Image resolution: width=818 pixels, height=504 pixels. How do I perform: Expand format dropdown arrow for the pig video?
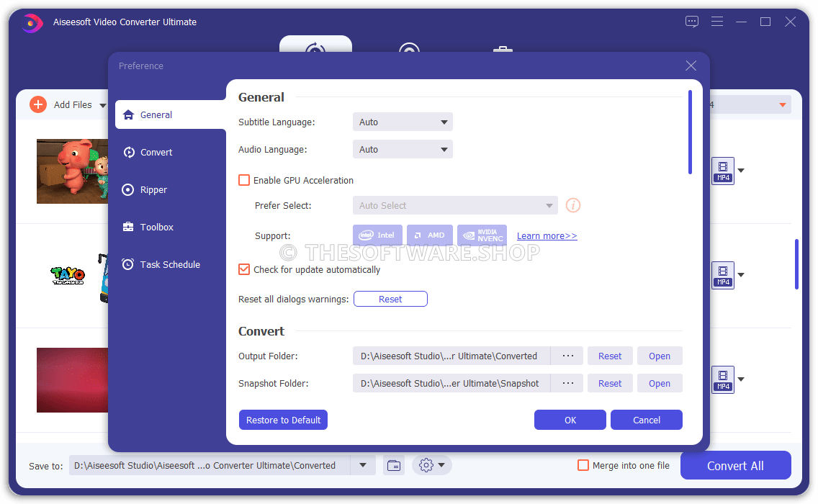click(x=741, y=171)
